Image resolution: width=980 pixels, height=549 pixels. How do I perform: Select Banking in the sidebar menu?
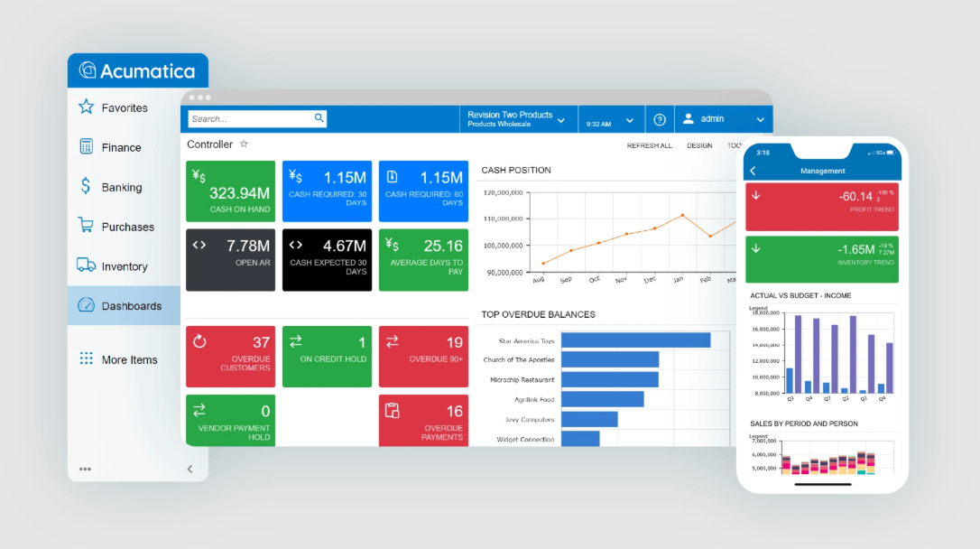(122, 188)
